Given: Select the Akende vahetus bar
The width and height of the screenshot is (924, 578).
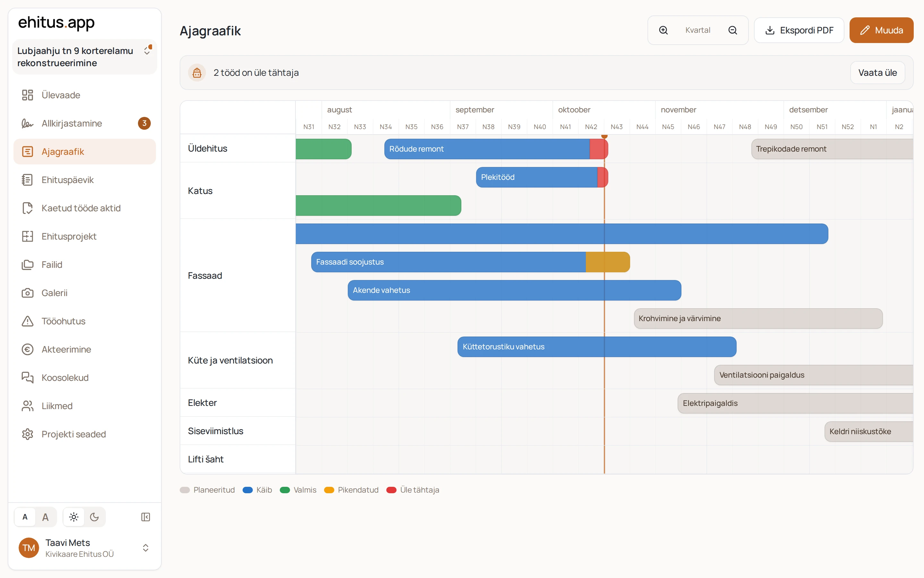Looking at the screenshot, I should pos(514,290).
